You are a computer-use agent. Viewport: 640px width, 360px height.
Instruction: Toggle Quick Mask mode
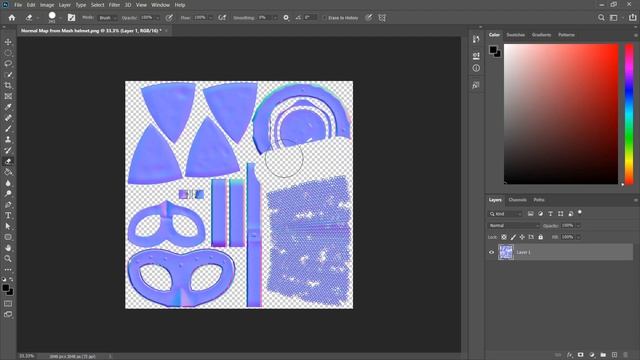[x=8, y=304]
